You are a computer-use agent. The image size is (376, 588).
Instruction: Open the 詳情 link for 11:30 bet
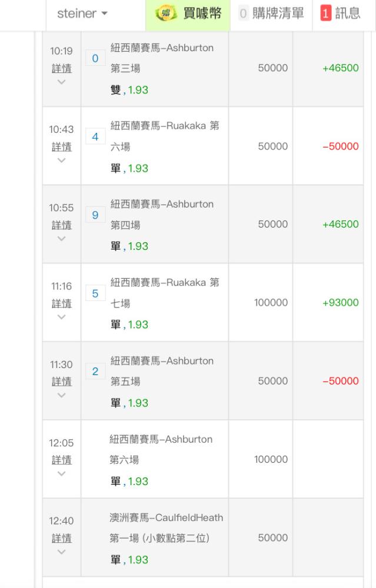click(x=62, y=382)
